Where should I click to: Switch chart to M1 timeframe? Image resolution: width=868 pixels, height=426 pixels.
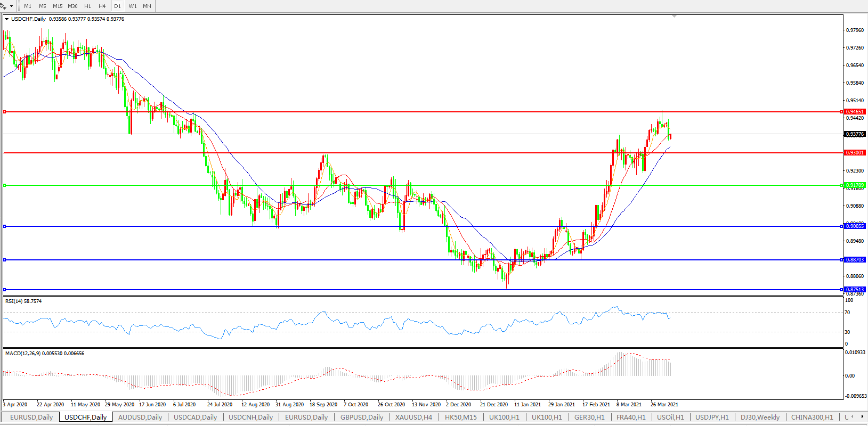[28, 6]
